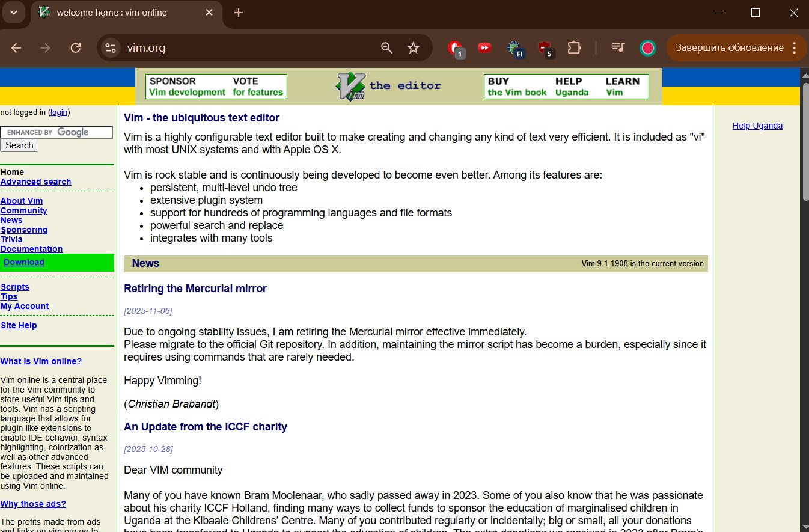
Task: Click the red fast-forward extension icon
Action: (x=484, y=47)
